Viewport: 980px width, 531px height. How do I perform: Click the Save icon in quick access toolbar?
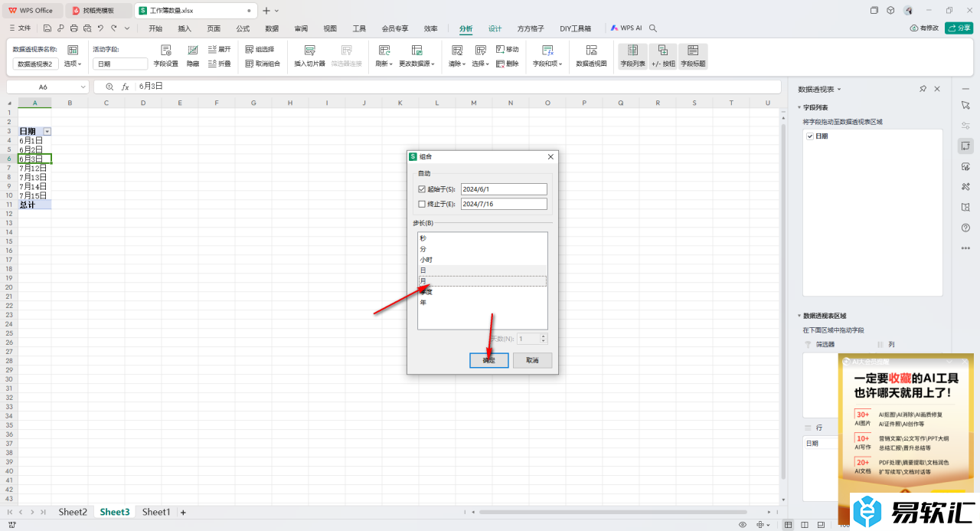(x=47, y=28)
